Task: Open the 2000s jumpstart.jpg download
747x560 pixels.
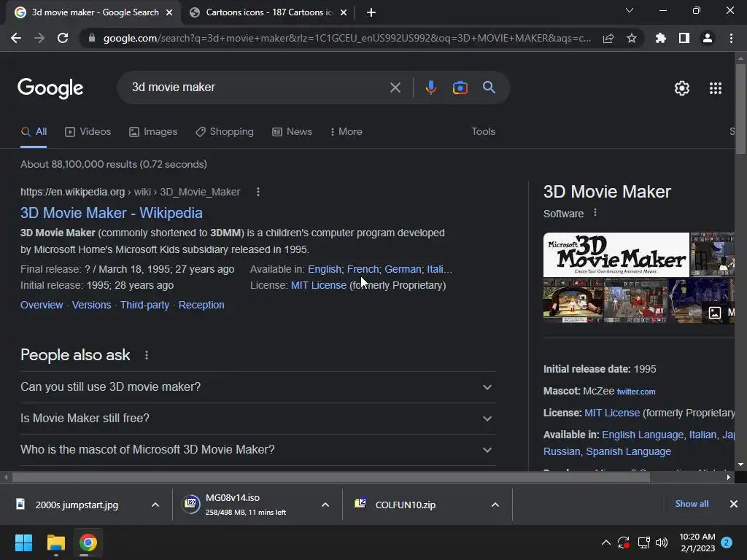Action: [x=76, y=505]
